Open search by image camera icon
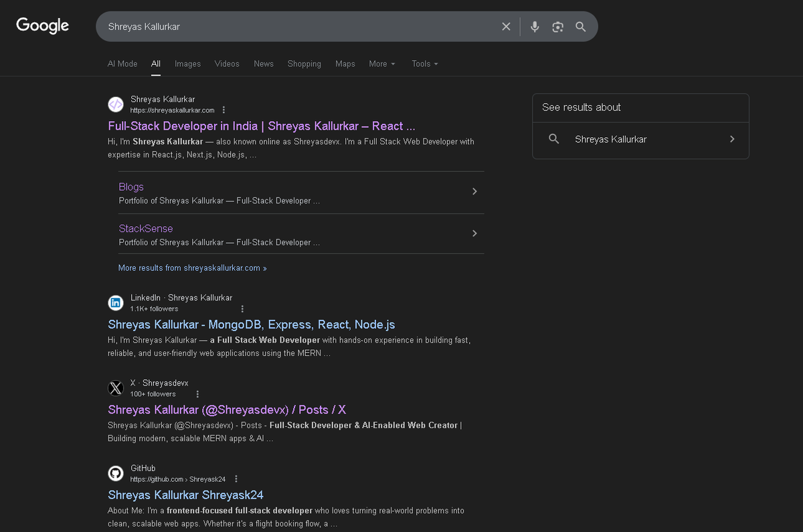The image size is (803, 532). (x=557, y=27)
